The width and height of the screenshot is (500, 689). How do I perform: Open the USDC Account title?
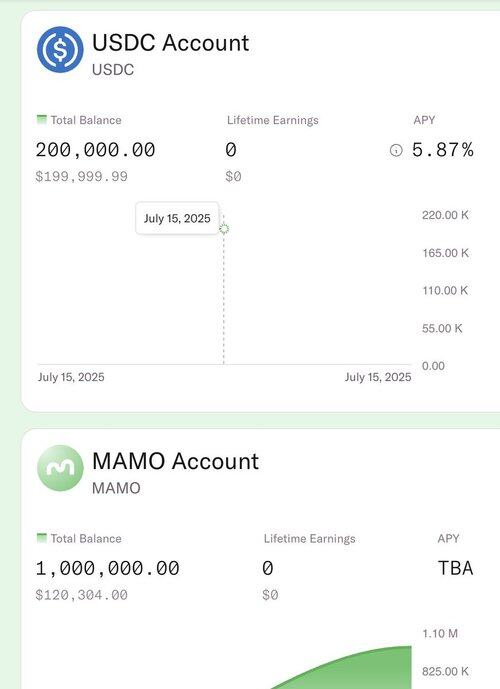click(x=170, y=43)
